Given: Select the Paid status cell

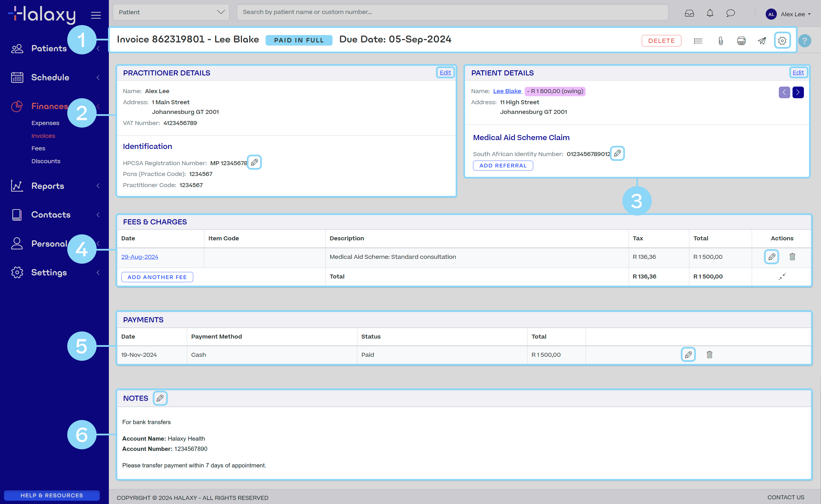Looking at the screenshot, I should tap(442, 355).
